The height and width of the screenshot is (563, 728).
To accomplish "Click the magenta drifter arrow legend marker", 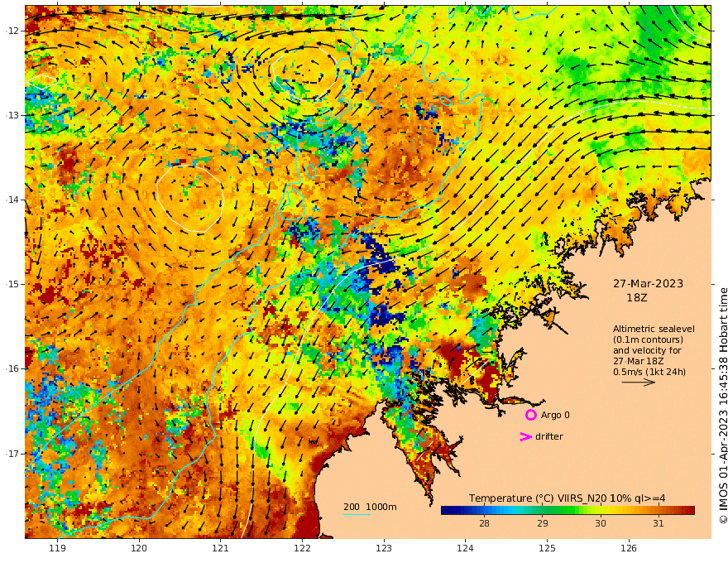I will coord(525,436).
